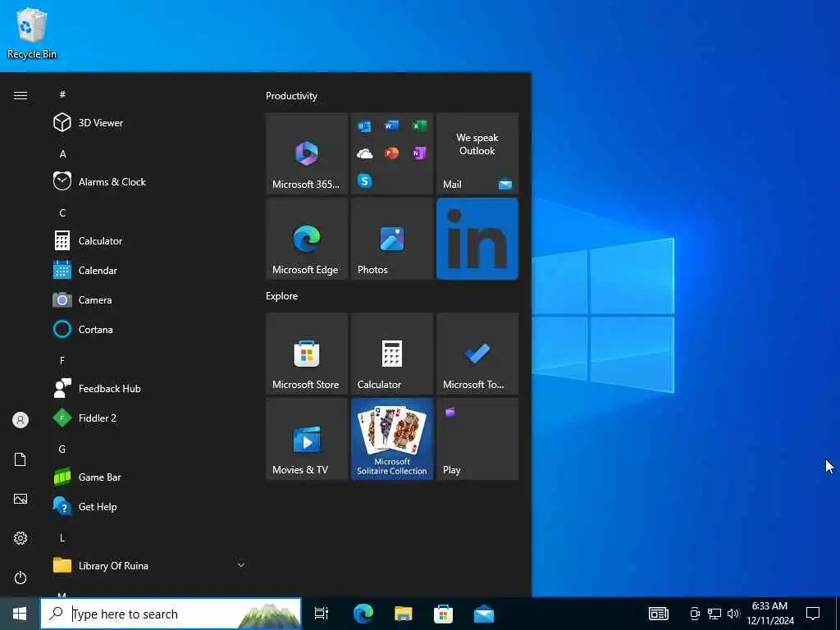The height and width of the screenshot is (630, 840).
Task: Open the Meet Now tray icon
Action: [x=694, y=614]
